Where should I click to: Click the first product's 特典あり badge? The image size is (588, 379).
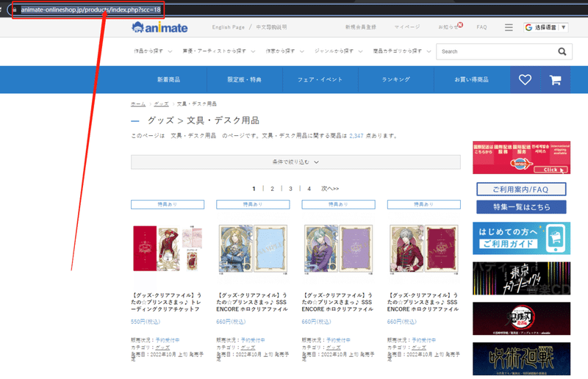click(x=168, y=204)
